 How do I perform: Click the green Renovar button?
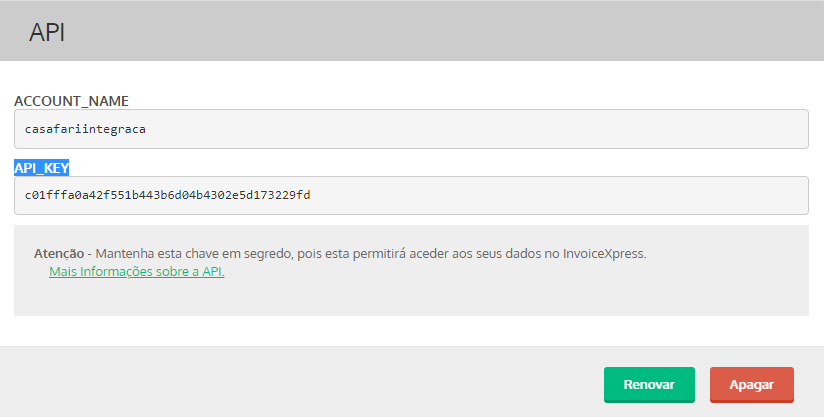(x=649, y=384)
